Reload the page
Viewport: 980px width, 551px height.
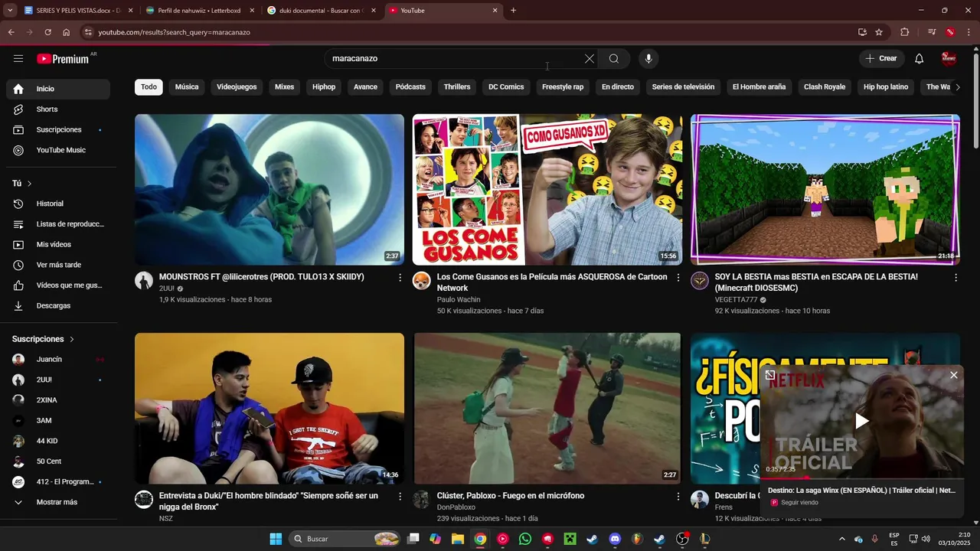pos(47,32)
